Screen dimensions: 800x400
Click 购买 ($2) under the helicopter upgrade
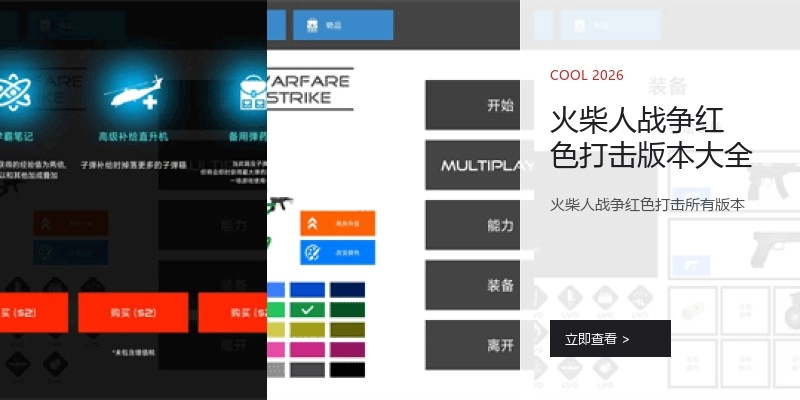(x=133, y=313)
